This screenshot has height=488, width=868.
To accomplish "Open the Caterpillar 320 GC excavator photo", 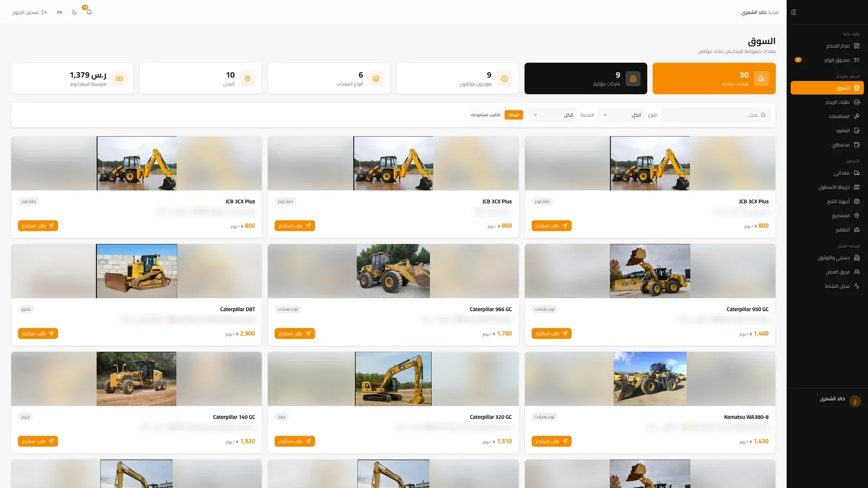I will 393,379.
